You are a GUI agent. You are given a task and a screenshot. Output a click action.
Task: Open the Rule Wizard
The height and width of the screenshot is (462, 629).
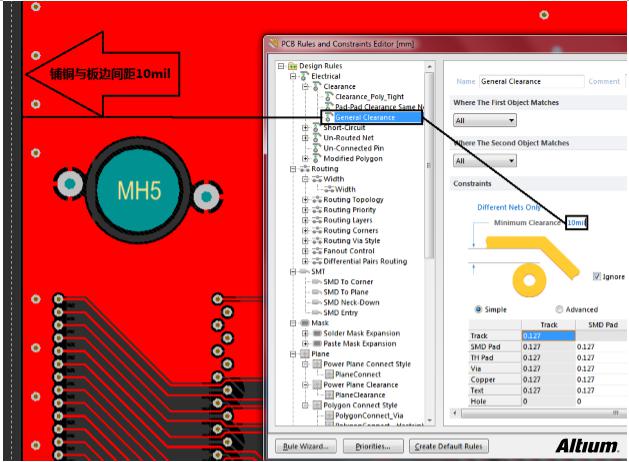tap(302, 445)
